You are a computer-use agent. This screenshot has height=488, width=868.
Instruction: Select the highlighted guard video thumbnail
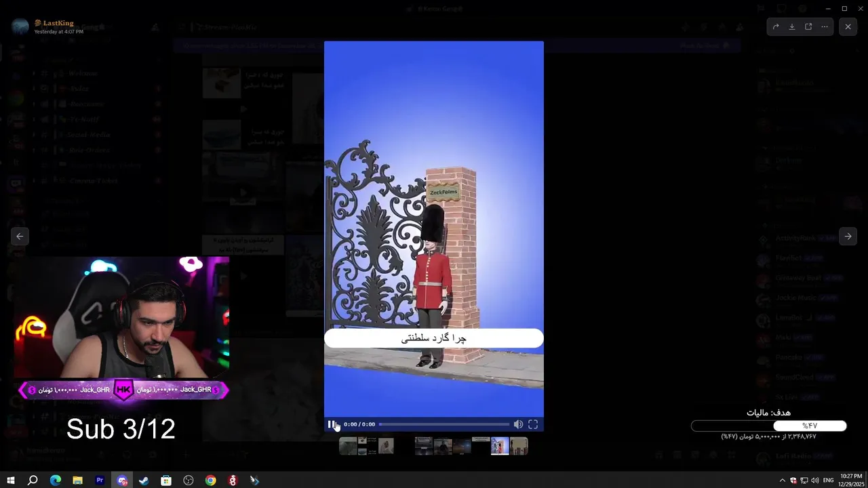click(x=500, y=446)
